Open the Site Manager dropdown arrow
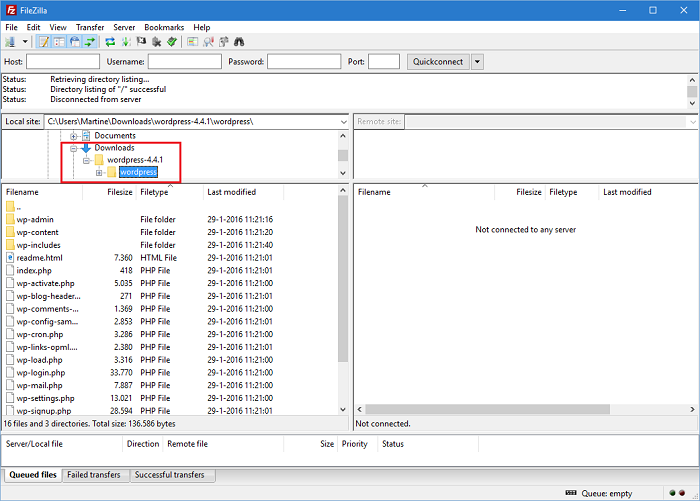This screenshot has width=700, height=501. (x=25, y=42)
